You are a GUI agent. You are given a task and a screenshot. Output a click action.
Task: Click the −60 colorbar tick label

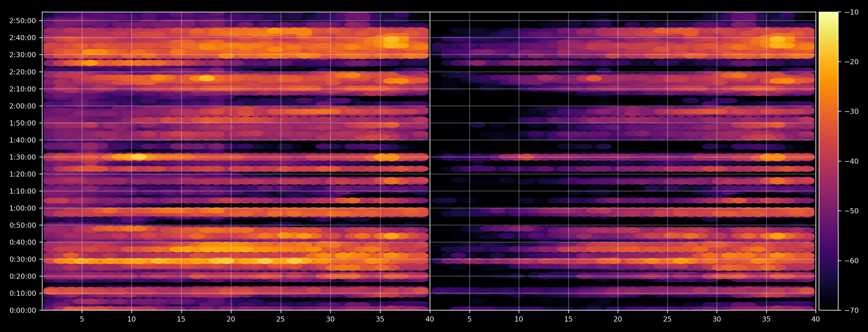[851, 260]
